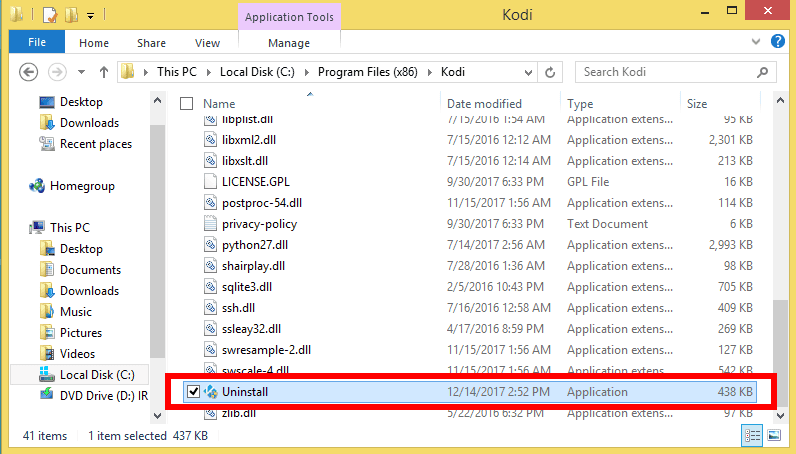Switch to Large icons view in status bar
The width and height of the screenshot is (796, 454).
click(774, 435)
